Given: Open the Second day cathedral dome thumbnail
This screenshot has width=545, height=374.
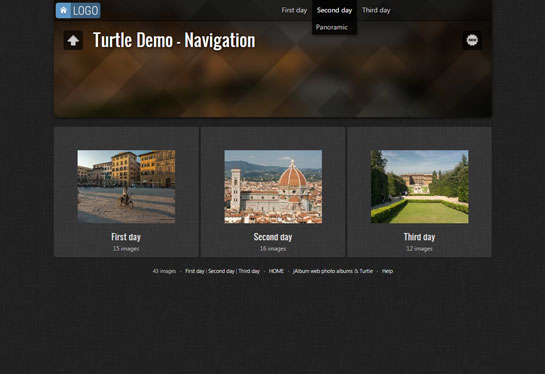Looking at the screenshot, I should click(273, 187).
